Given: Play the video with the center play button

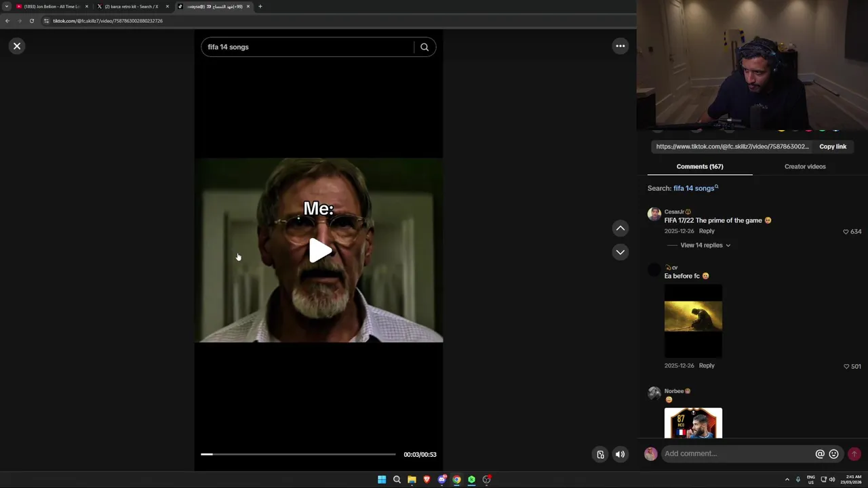Looking at the screenshot, I should click(x=320, y=250).
